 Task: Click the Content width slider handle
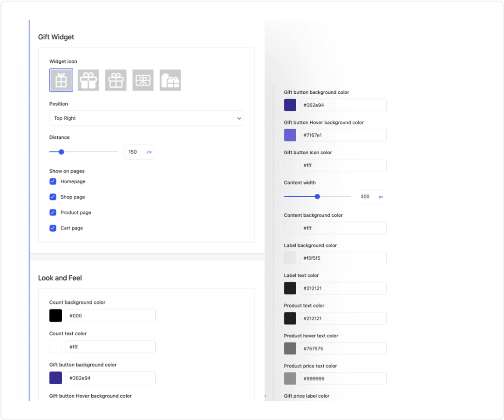(x=317, y=197)
